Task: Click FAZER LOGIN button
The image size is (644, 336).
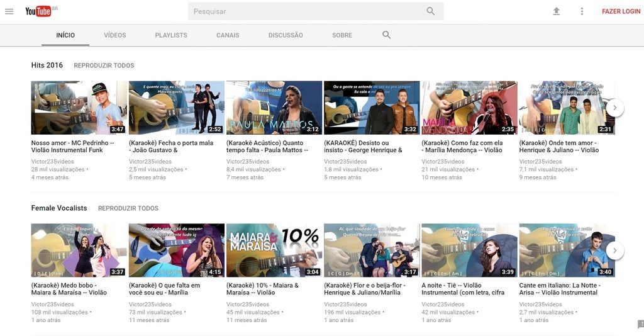Action: [x=621, y=11]
